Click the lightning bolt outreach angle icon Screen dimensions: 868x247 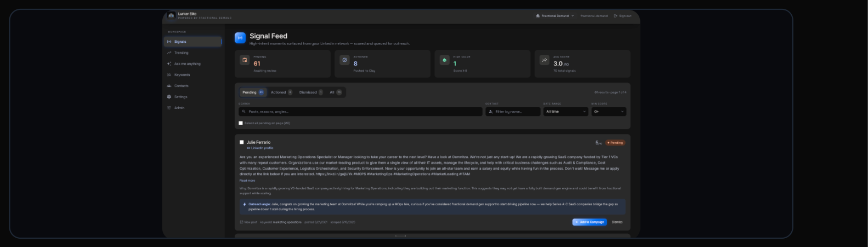[245, 204]
